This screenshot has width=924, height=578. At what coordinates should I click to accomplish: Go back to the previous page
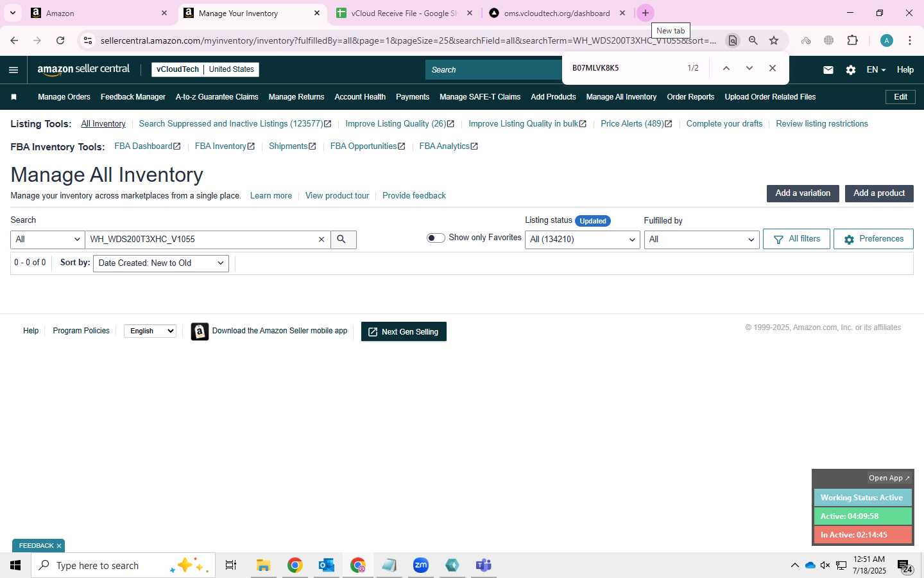pyautogui.click(x=14, y=40)
